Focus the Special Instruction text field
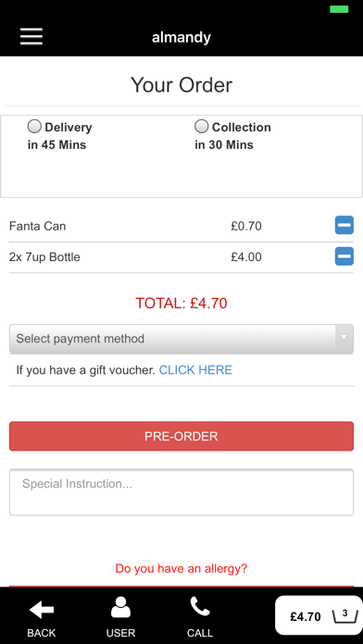 coord(181,492)
